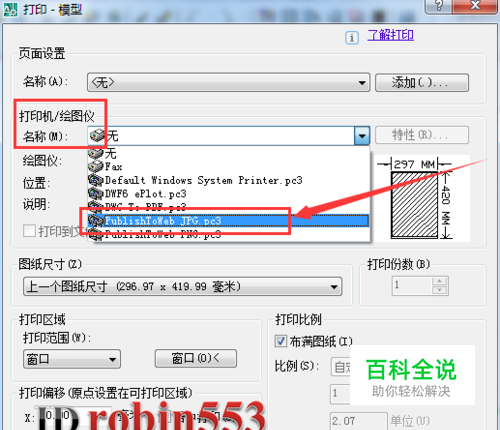Open the 图纸尺寸 paper size dropdown
The image size is (500, 430).
pos(183,287)
